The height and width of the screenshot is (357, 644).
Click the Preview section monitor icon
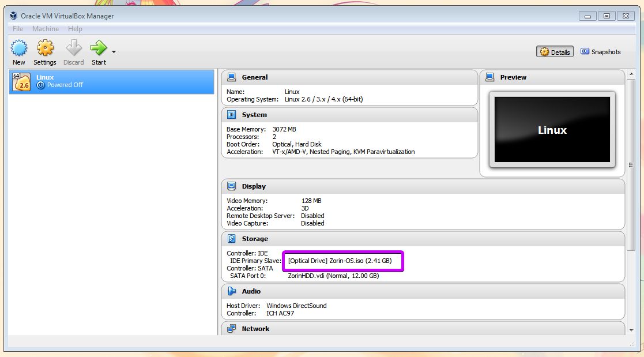click(490, 77)
